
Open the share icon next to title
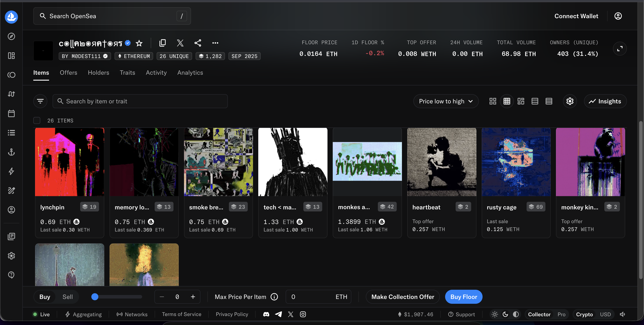click(x=198, y=43)
